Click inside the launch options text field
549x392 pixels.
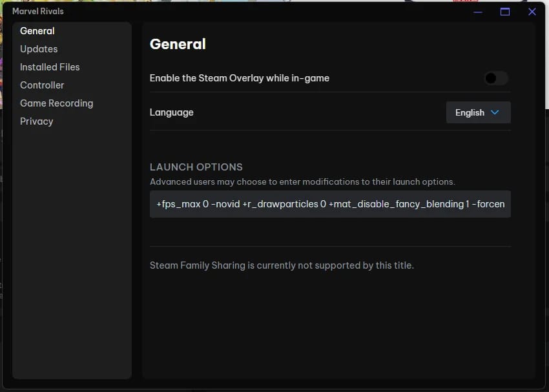click(330, 204)
